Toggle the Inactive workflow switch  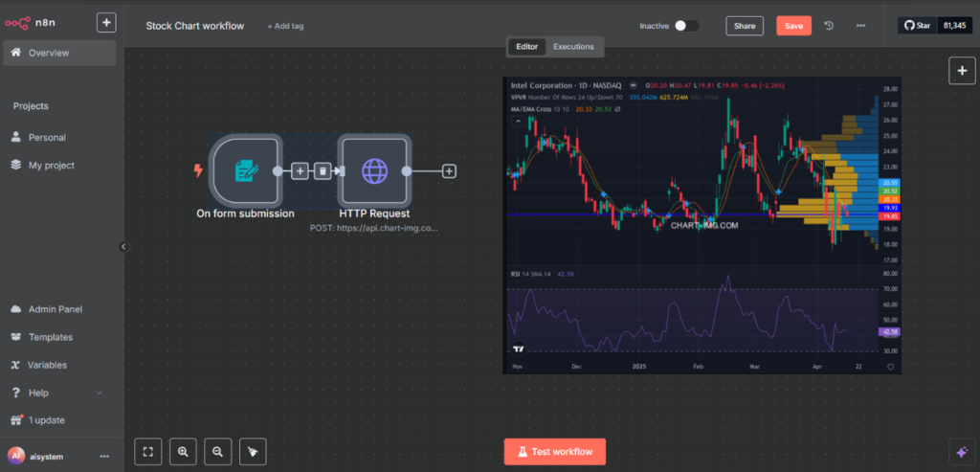point(687,26)
